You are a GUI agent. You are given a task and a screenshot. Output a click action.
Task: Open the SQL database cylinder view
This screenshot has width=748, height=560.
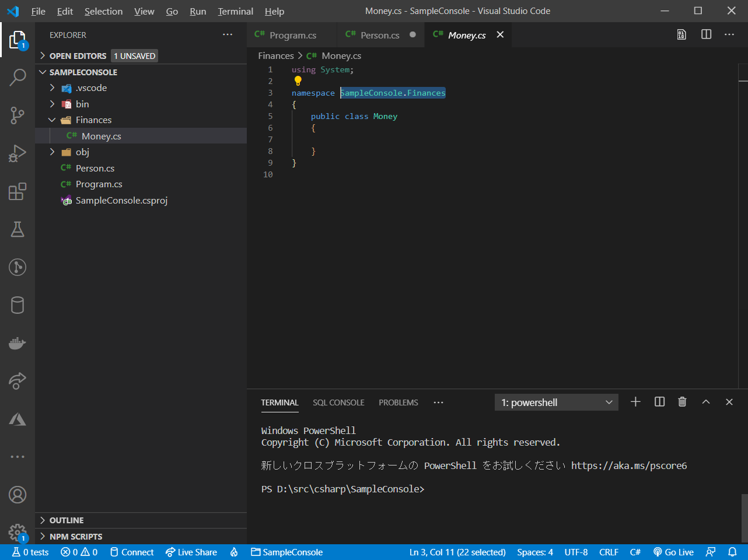click(18, 305)
